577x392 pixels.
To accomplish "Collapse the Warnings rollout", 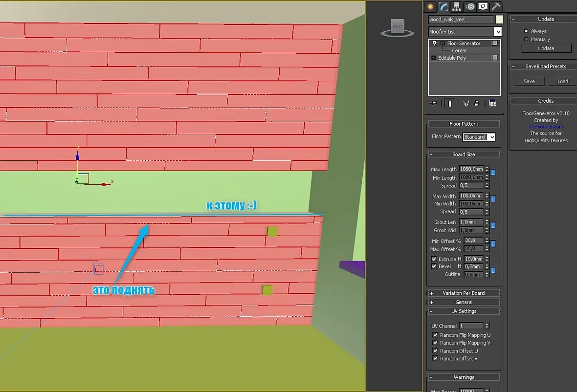I will [464, 377].
